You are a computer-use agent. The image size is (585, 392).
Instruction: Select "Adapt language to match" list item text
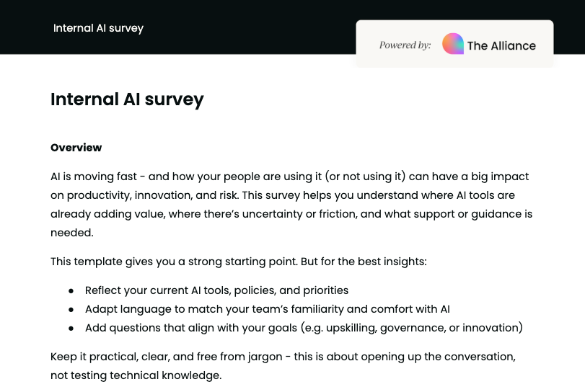point(267,309)
